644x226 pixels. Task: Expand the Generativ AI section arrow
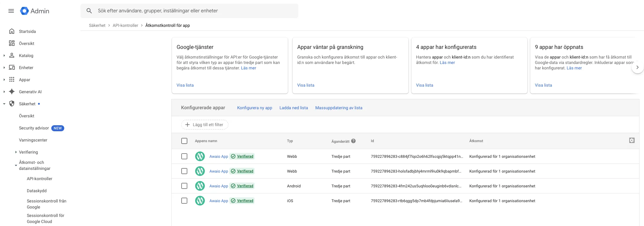click(4, 92)
